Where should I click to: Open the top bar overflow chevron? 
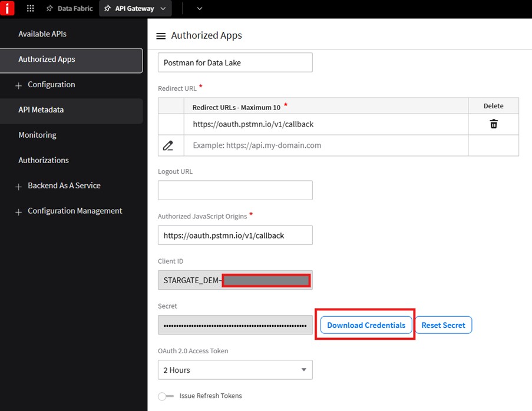click(199, 9)
